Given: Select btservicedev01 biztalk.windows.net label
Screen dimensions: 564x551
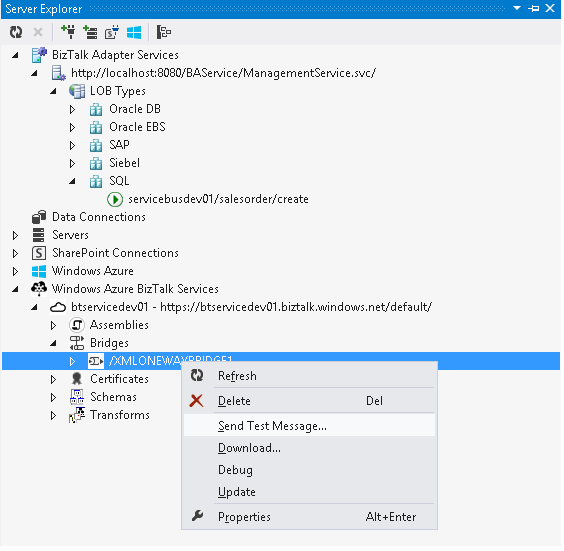Looking at the screenshot, I should click(252, 308).
